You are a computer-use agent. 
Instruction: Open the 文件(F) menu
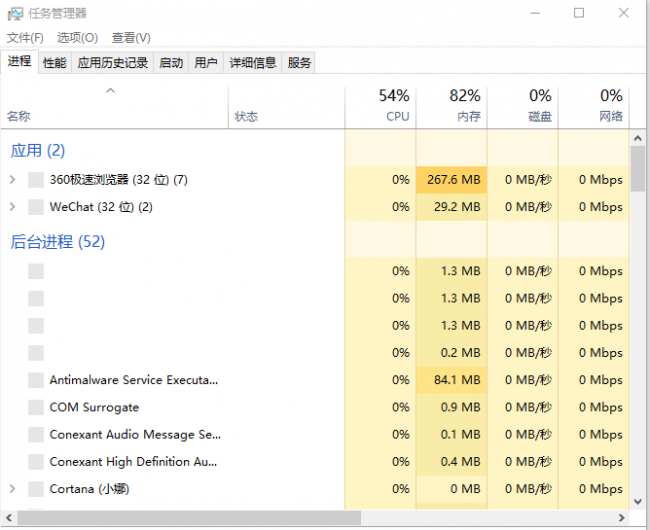tap(25, 38)
